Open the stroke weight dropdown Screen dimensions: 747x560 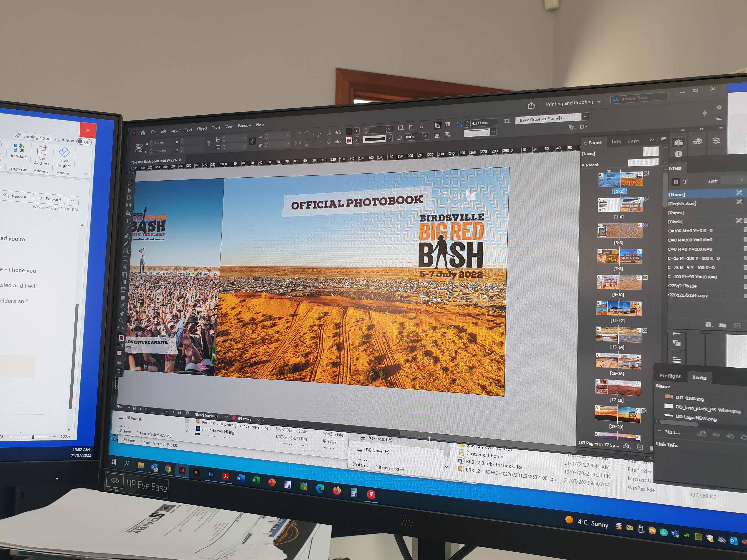[x=390, y=129]
